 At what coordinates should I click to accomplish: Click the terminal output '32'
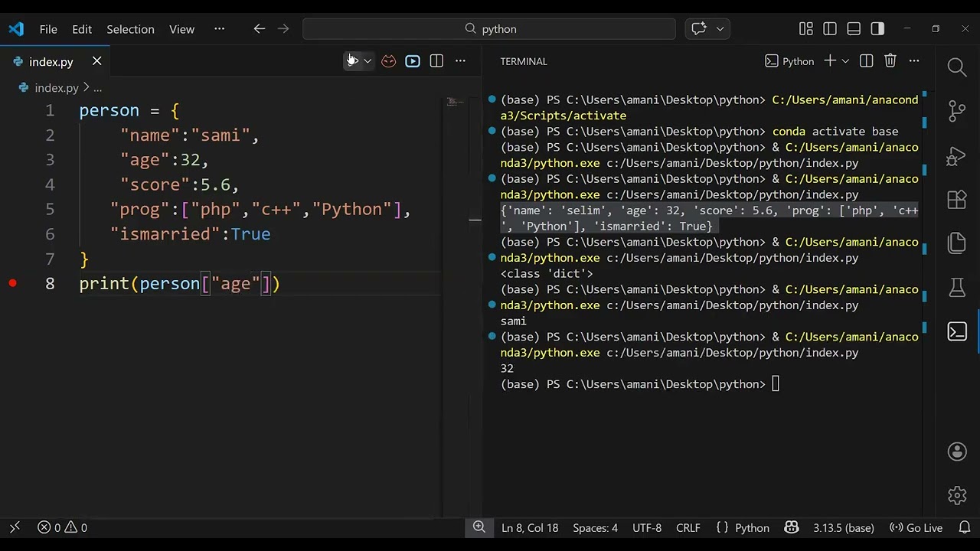pos(507,369)
